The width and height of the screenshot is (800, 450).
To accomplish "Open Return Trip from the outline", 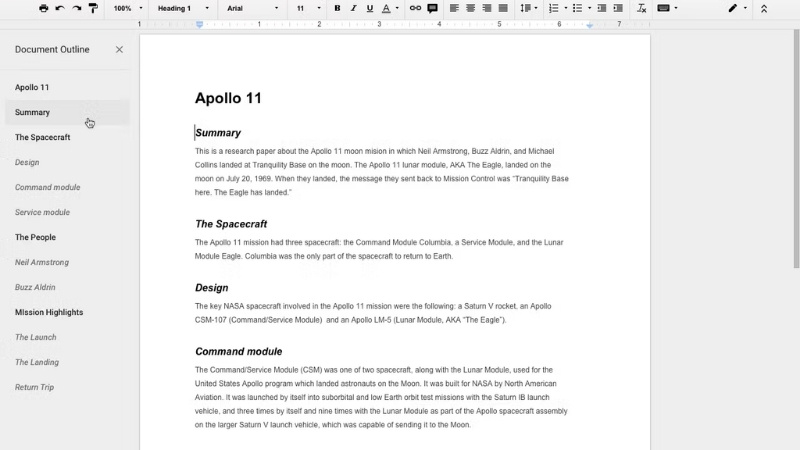I will tap(35, 387).
